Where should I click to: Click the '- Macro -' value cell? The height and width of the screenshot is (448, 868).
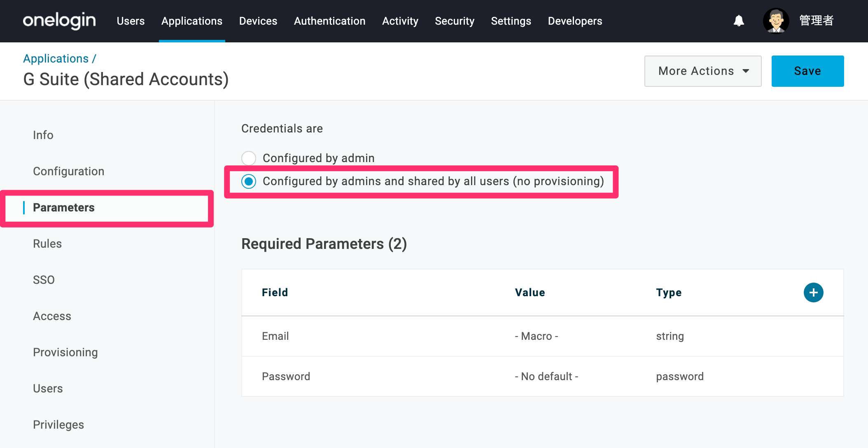537,336
